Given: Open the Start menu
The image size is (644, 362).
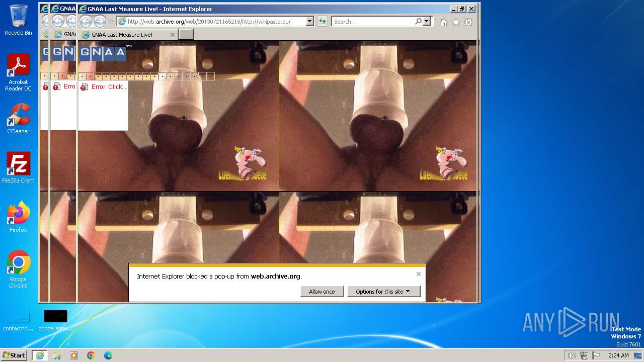Looking at the screenshot, I should pos(14,355).
